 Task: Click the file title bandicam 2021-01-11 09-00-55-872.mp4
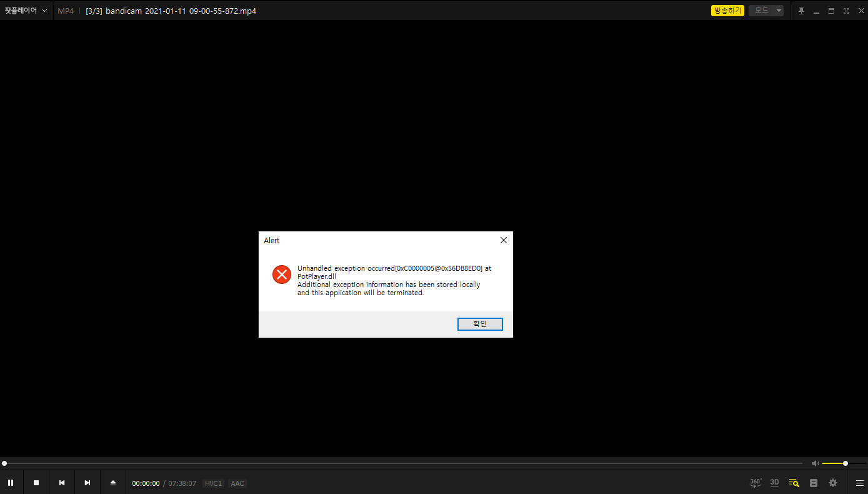(x=181, y=11)
